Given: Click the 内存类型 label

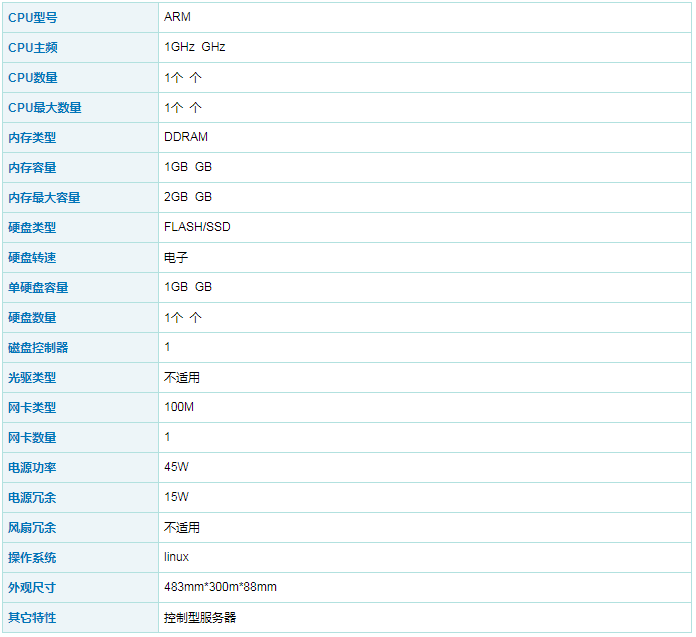Looking at the screenshot, I should point(32,137).
